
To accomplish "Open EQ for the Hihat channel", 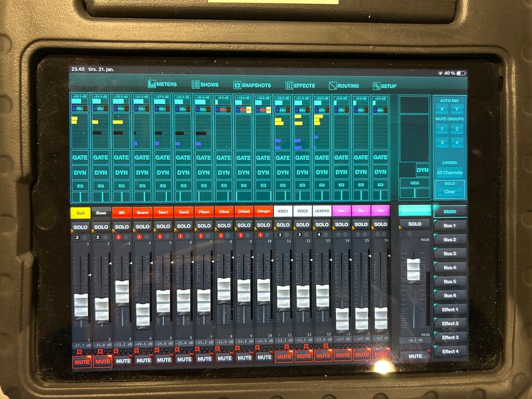I will (224, 186).
